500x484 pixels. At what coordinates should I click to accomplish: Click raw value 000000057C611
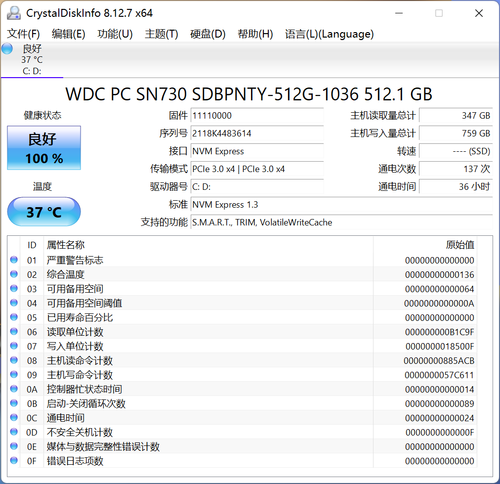coord(439,375)
